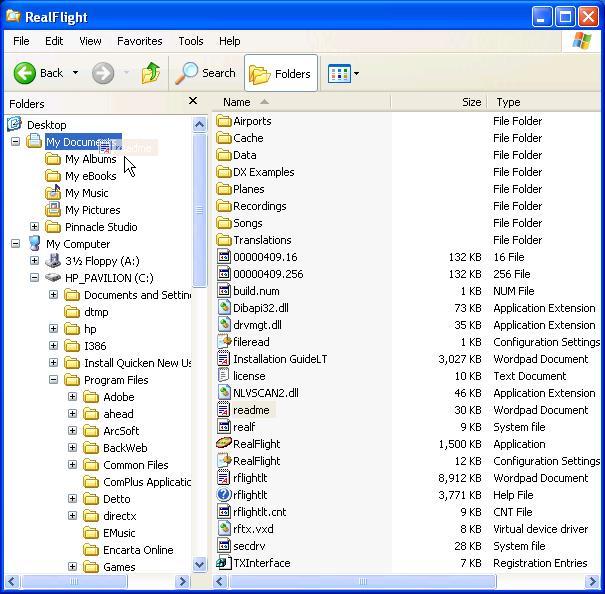605x594 pixels.
Task: Select the rflightlt.cnt file name
Action: [260, 512]
